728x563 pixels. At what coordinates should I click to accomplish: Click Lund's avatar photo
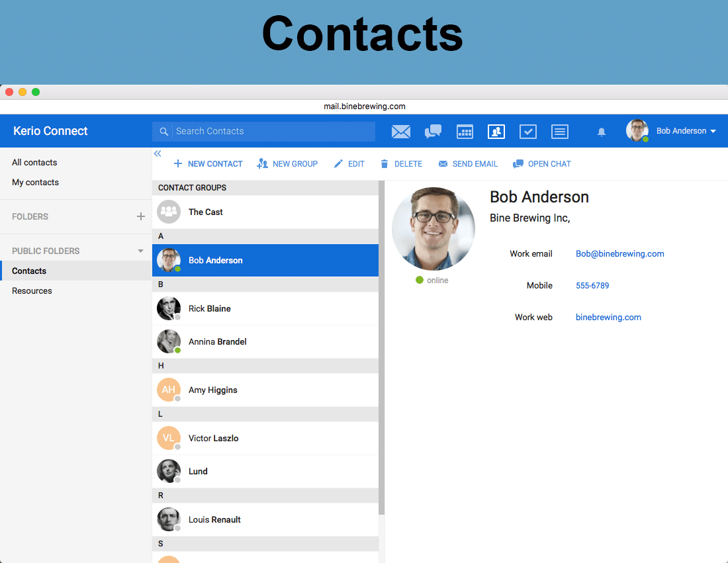(169, 471)
